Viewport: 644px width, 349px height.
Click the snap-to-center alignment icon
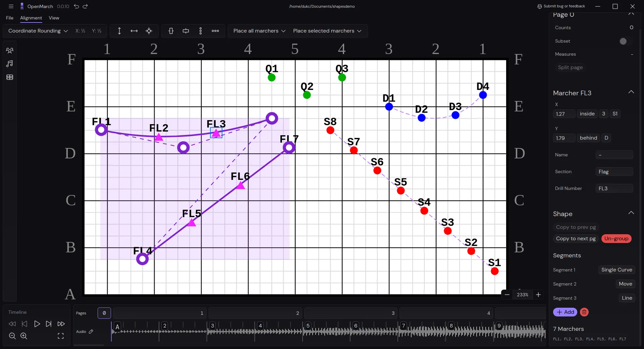pos(149,31)
